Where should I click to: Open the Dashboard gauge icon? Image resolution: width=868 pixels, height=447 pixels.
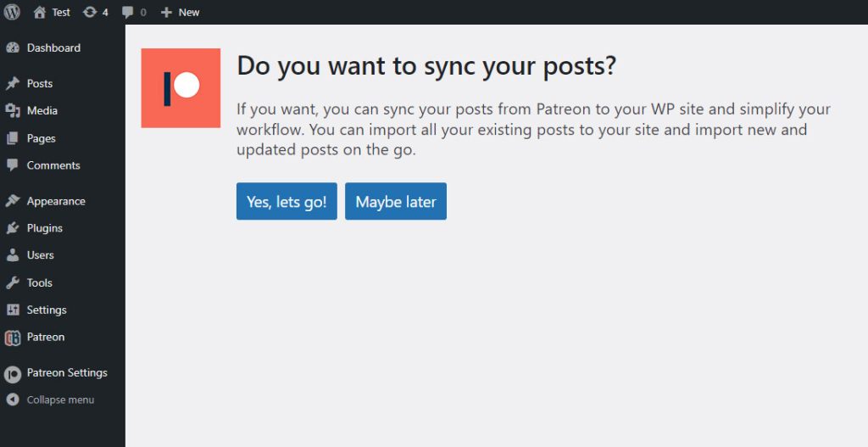click(x=13, y=47)
